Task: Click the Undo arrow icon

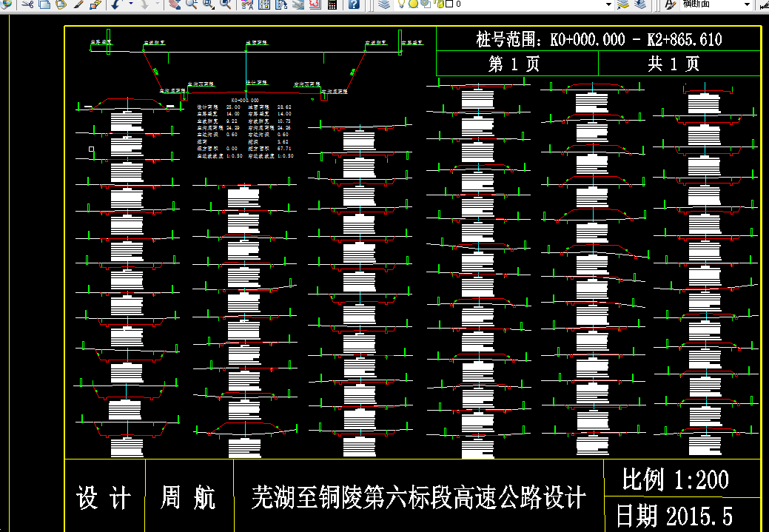Action: (115, 6)
